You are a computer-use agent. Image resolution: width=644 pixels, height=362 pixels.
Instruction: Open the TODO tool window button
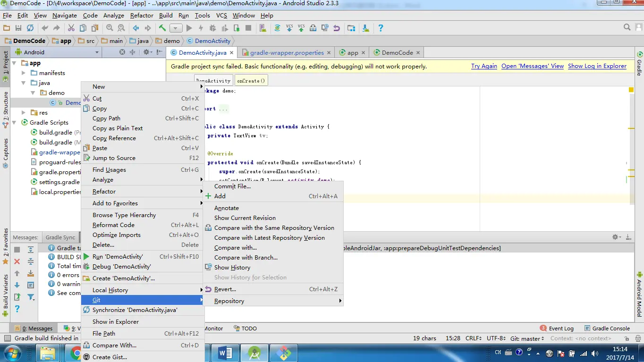(x=245, y=328)
